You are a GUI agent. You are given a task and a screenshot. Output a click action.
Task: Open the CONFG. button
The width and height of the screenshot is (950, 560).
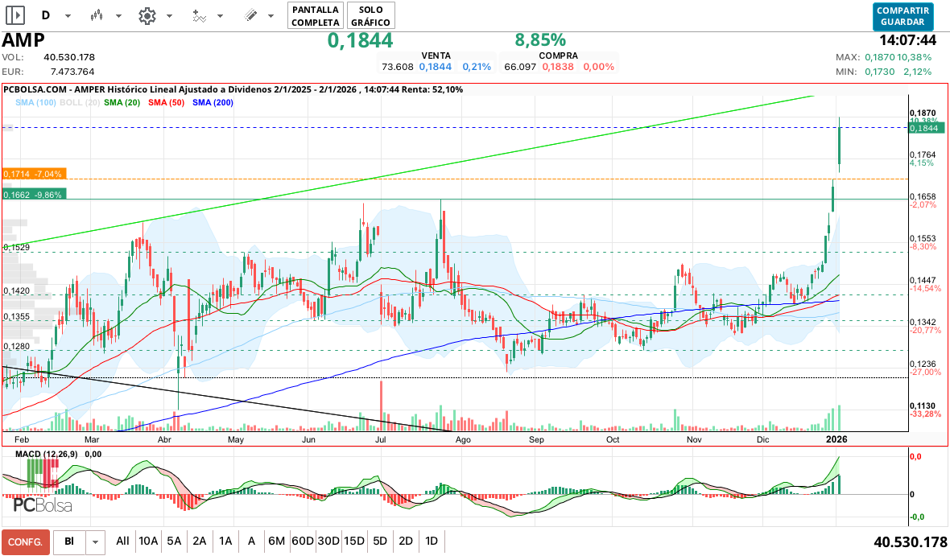[x=26, y=542]
